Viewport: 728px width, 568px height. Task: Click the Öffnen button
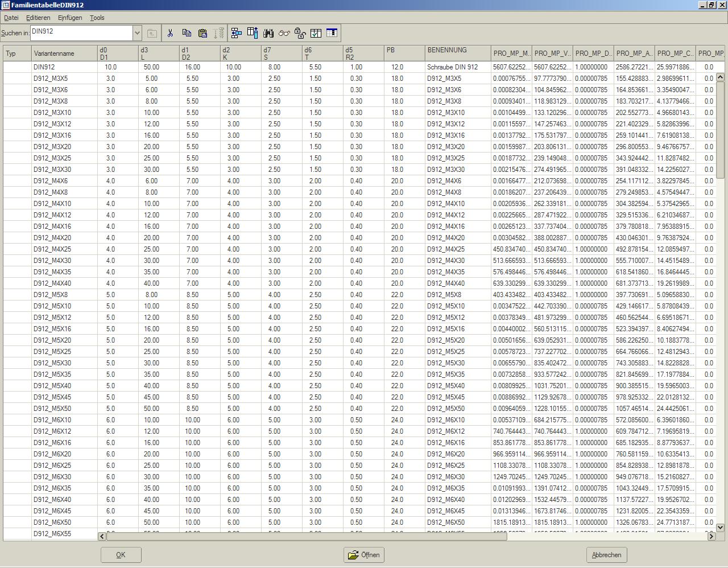[x=364, y=555]
